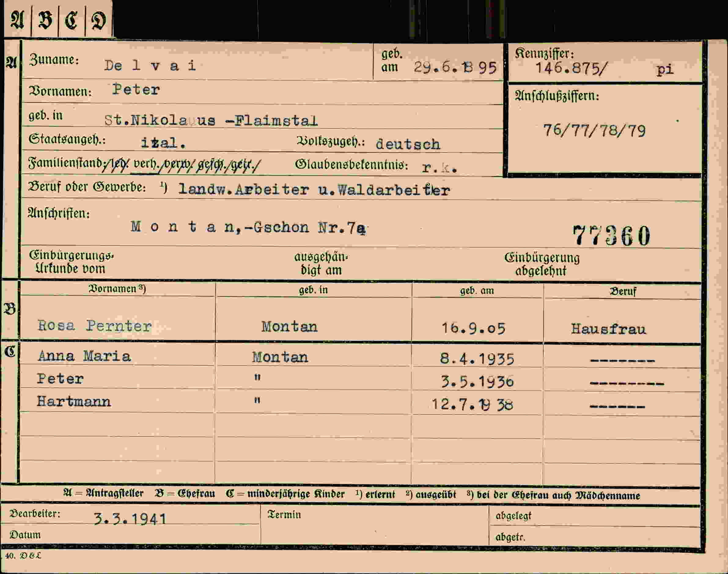Select 'Einbürgerung abgelehnt' heading
This screenshot has height=574, width=728.
pos(542,264)
